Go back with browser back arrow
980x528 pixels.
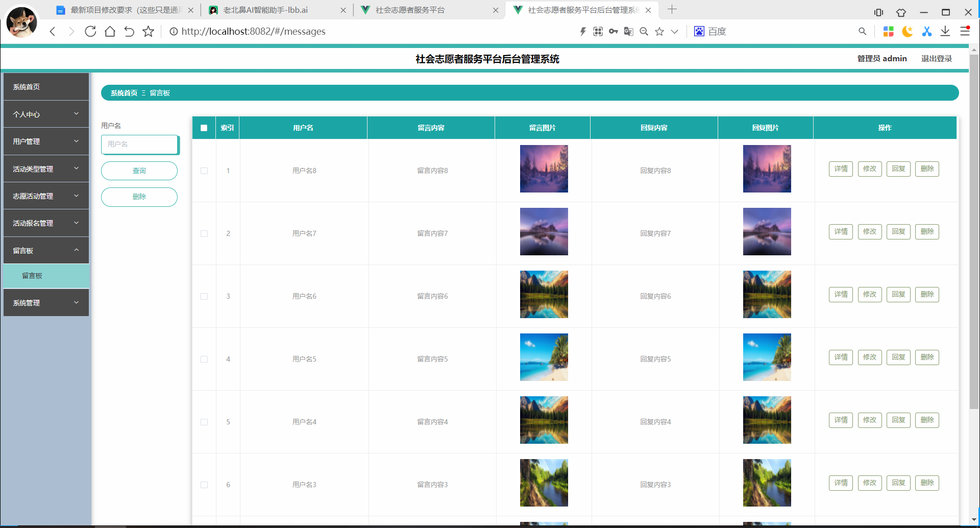point(53,32)
